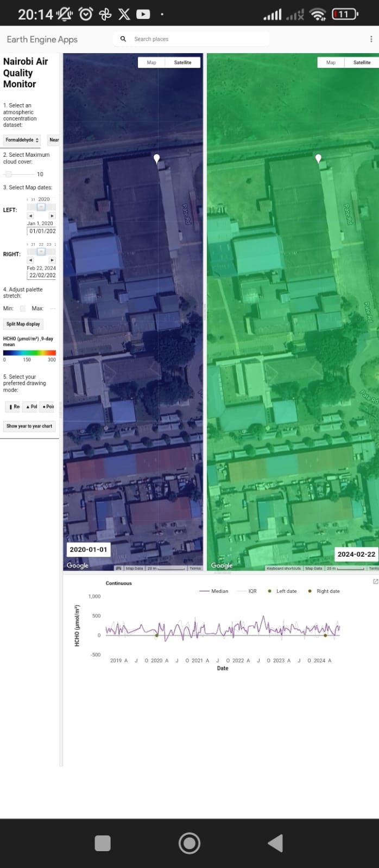Toggle the IQR legend entry
Viewport: 379px width, 868px height.
pos(247,591)
